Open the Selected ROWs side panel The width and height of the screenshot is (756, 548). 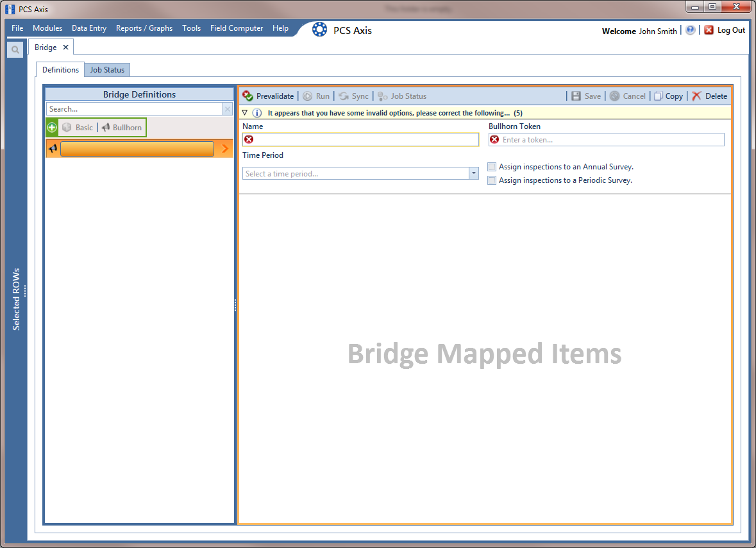[x=17, y=299]
